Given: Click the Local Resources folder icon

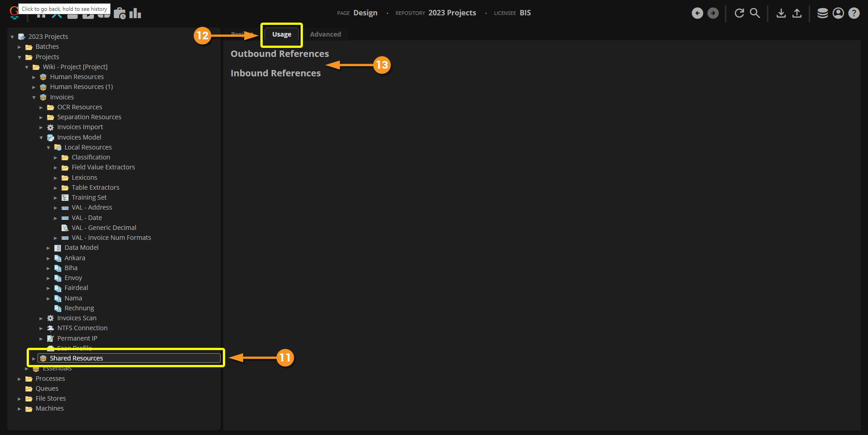Looking at the screenshot, I should 58,148.
